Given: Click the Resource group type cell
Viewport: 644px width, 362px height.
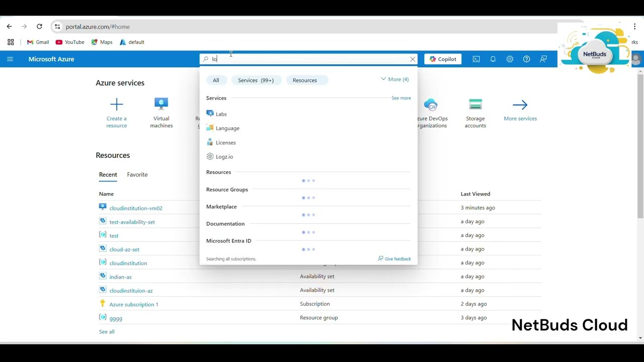Looking at the screenshot, I should (319, 317).
